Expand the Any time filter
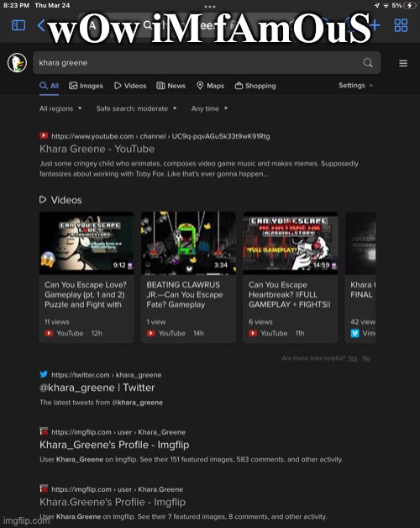This screenshot has height=528, width=420. point(209,108)
